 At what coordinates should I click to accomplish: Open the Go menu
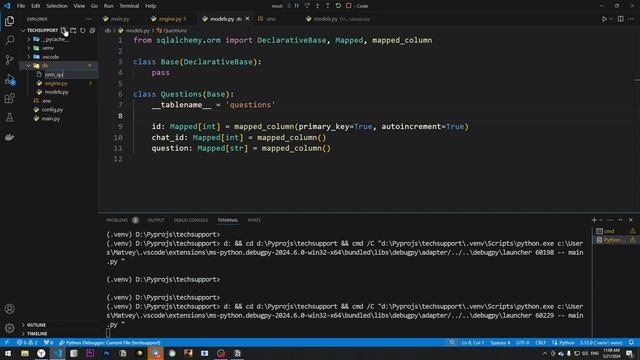point(94,6)
